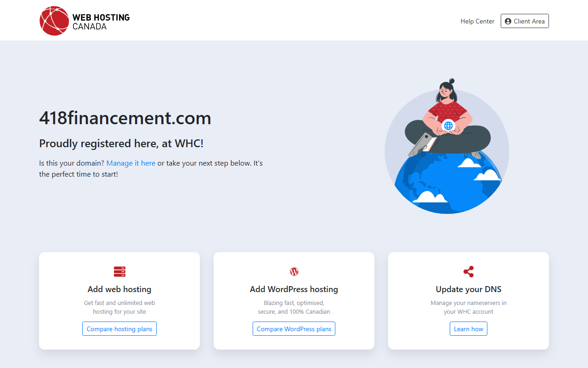
Task: Click the Learn how button
Action: click(x=469, y=329)
